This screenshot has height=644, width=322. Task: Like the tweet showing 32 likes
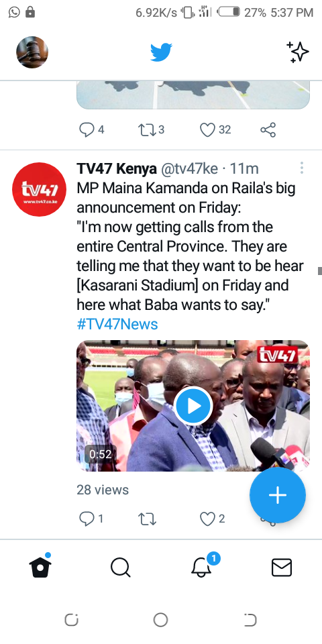pyautogui.click(x=215, y=129)
